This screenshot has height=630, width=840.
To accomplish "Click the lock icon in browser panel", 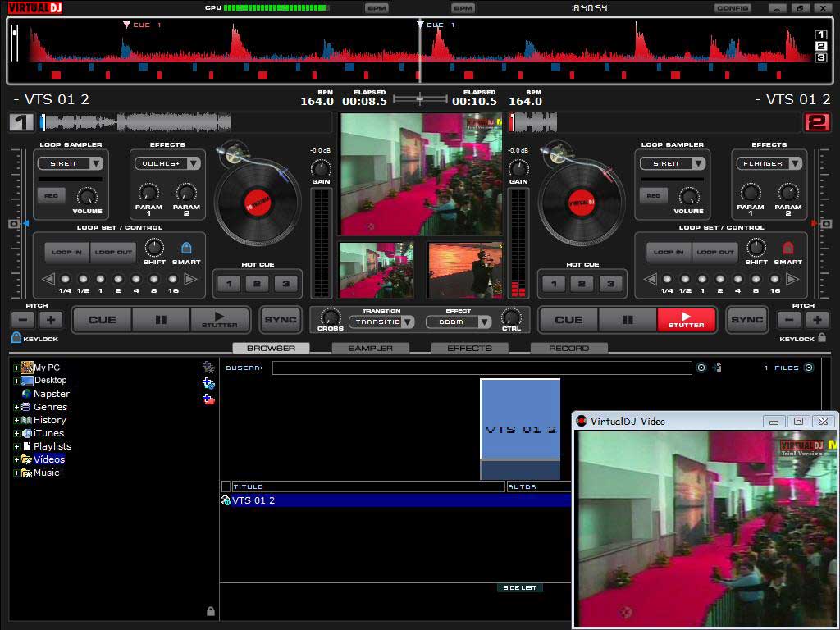I will 211,611.
